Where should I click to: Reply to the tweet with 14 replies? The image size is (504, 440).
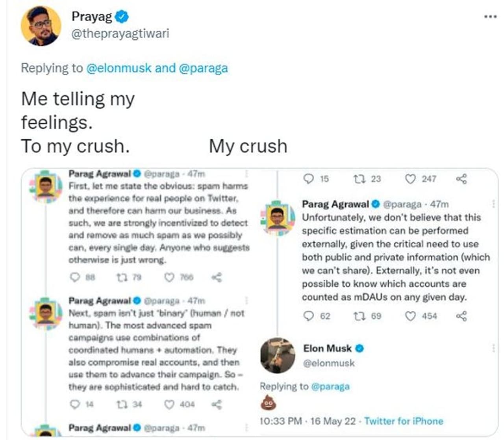pos(74,404)
